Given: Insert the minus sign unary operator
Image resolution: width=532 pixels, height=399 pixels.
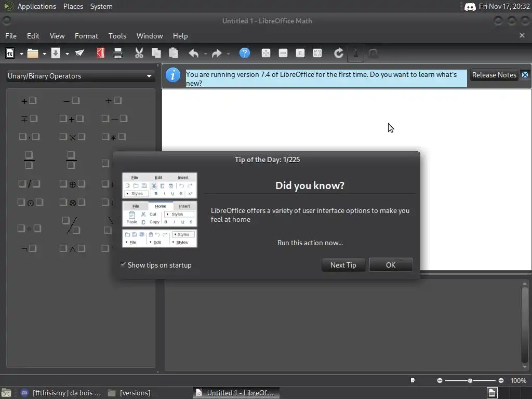Looking at the screenshot, I should coord(71,100).
